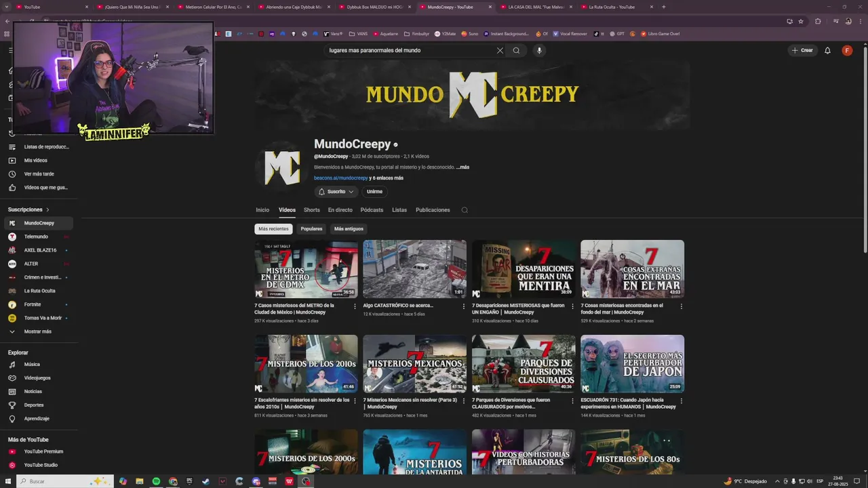
Task: Open Ver más tarde playlist
Action: click(x=38, y=174)
